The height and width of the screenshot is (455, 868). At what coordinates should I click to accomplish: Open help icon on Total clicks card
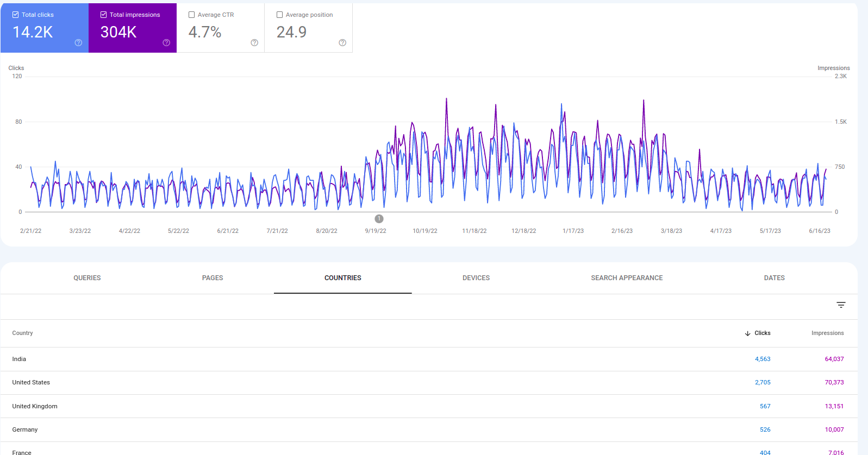click(x=78, y=43)
